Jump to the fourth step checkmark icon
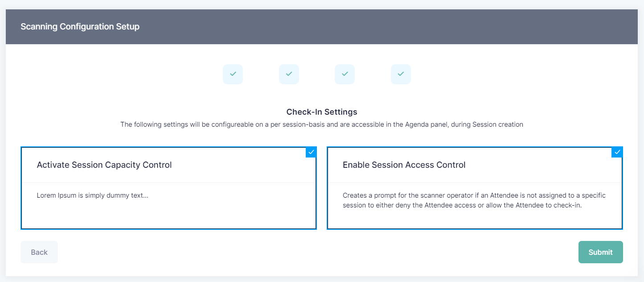The width and height of the screenshot is (644, 282). click(401, 74)
